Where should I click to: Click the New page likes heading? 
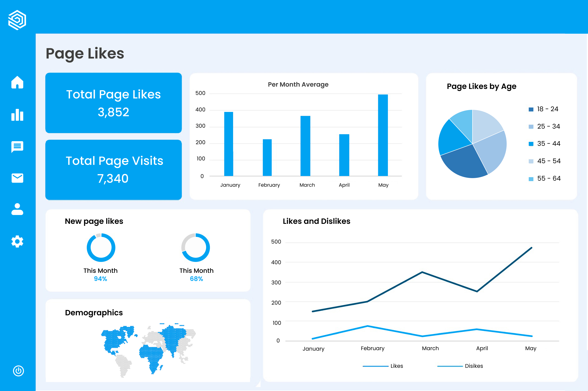point(94,222)
